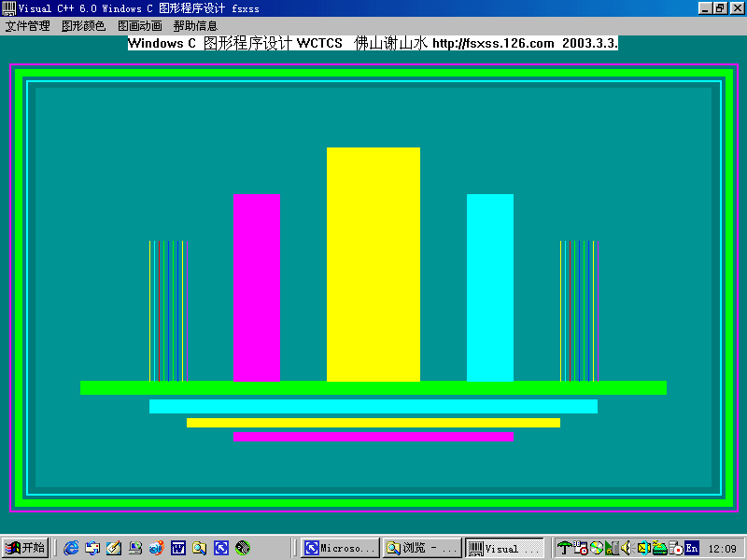The image size is (747, 560).
Task: Open the 帮助信息 menu
Action: [195, 26]
